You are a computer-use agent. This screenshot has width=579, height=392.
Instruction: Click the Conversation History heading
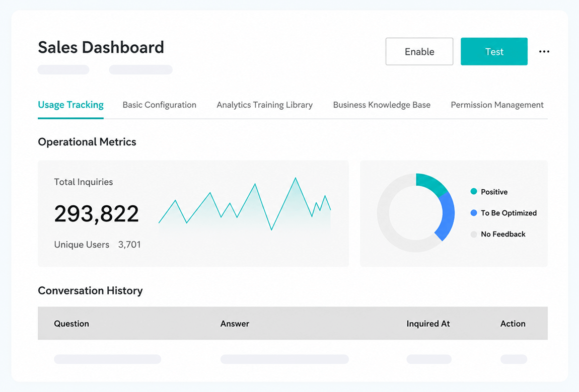coord(90,291)
